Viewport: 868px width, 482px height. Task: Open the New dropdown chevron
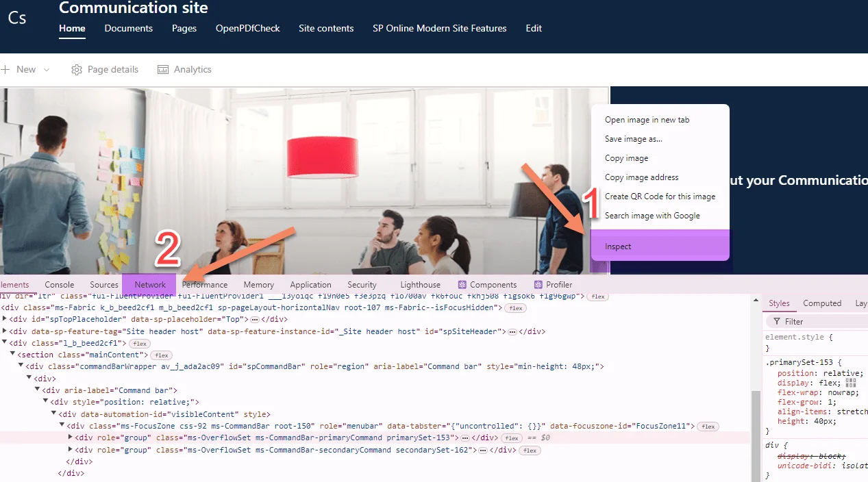pyautogui.click(x=47, y=70)
